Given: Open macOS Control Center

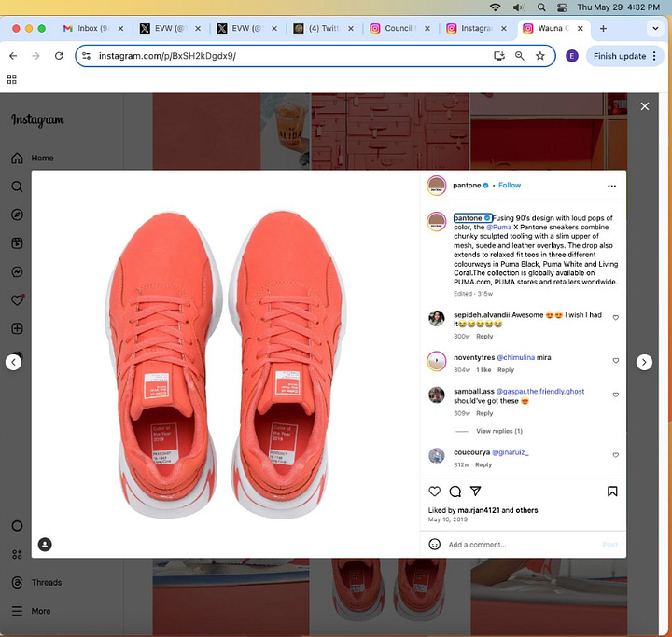Looking at the screenshot, I should pyautogui.click(x=562, y=7).
